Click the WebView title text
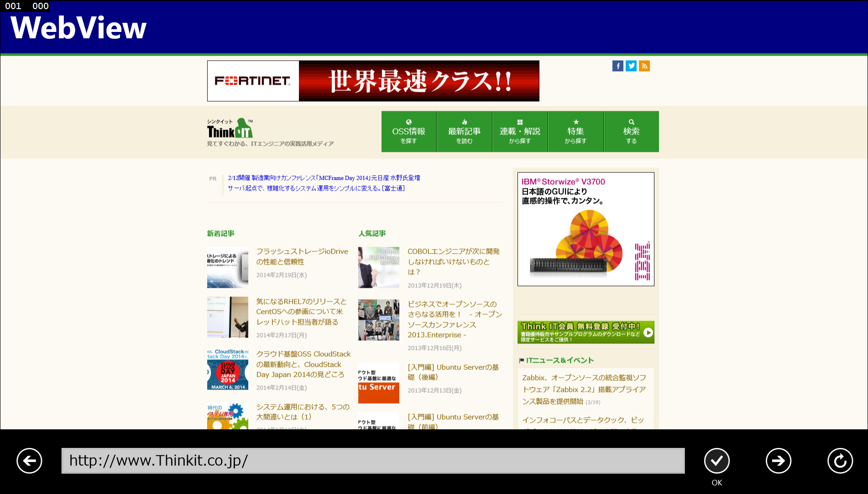This screenshot has width=868, height=494. pyautogui.click(x=78, y=28)
